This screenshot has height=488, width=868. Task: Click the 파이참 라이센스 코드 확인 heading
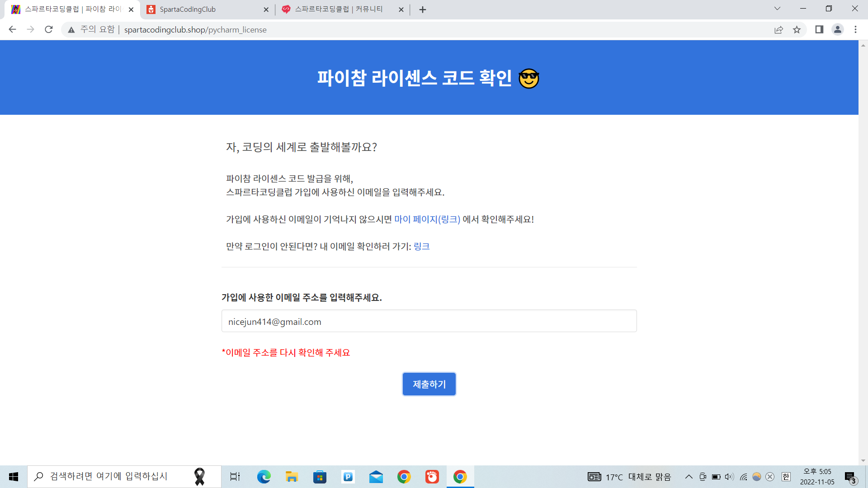[x=428, y=78]
